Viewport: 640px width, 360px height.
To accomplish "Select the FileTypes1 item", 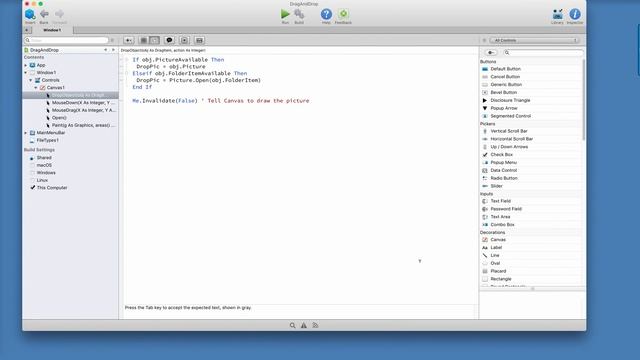I will [47, 140].
